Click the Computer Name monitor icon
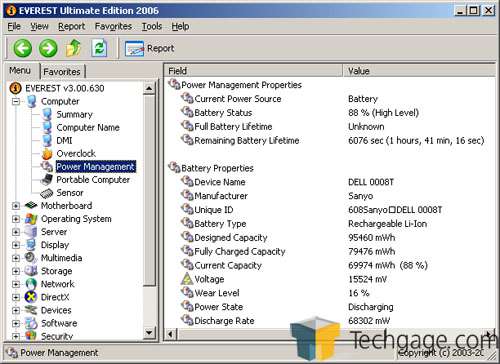Viewport: 500px width, 364px height. [47, 127]
